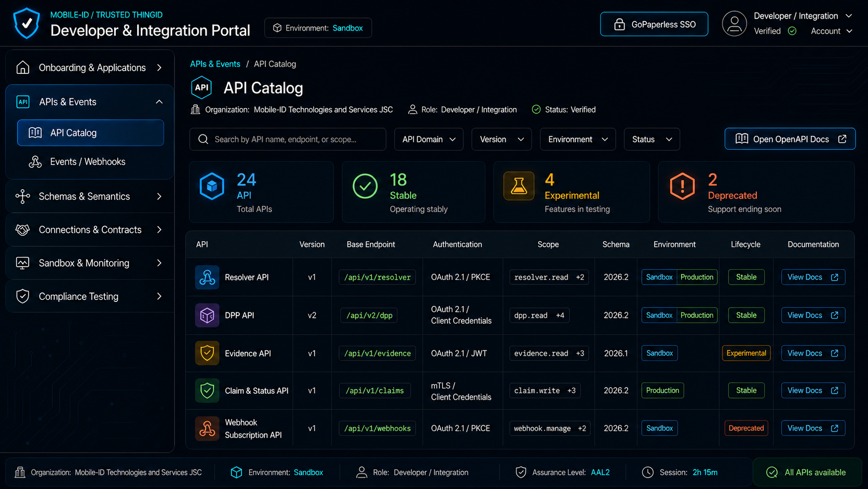868x489 pixels.
Task: Go to APIs & Events breadcrumb
Action: [x=215, y=64]
